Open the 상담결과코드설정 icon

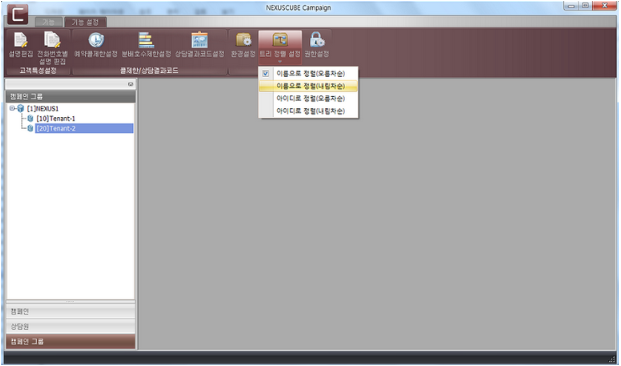200,45
